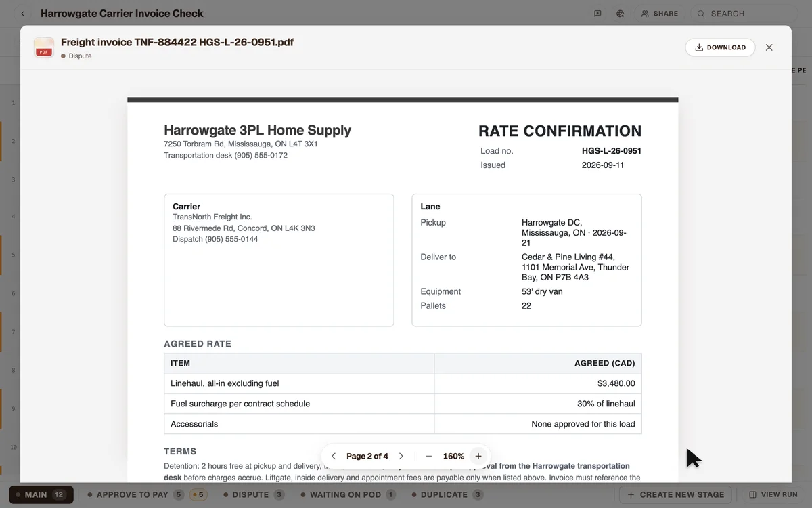Go to the previous PDF page
The height and width of the screenshot is (508, 812).
334,456
